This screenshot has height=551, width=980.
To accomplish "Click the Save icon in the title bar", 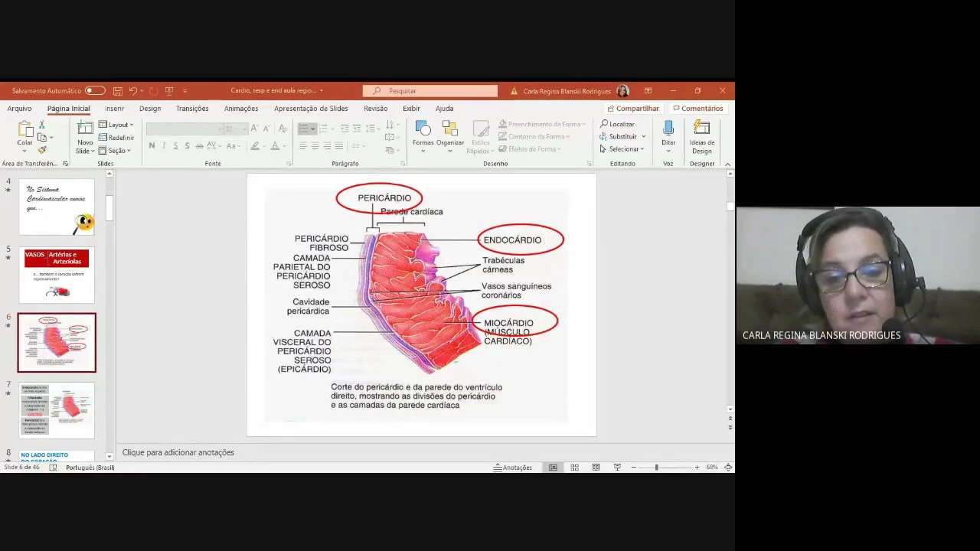I will pyautogui.click(x=117, y=91).
